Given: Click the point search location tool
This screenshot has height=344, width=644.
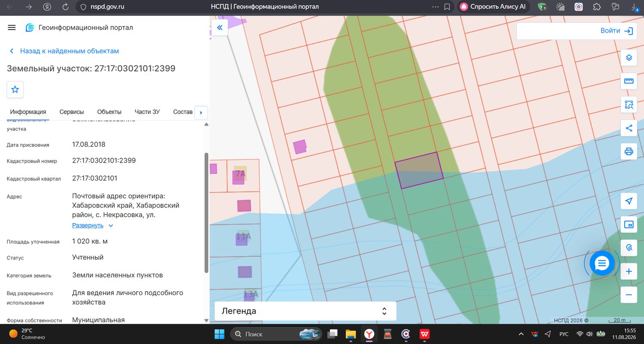Looking at the screenshot, I should (629, 248).
